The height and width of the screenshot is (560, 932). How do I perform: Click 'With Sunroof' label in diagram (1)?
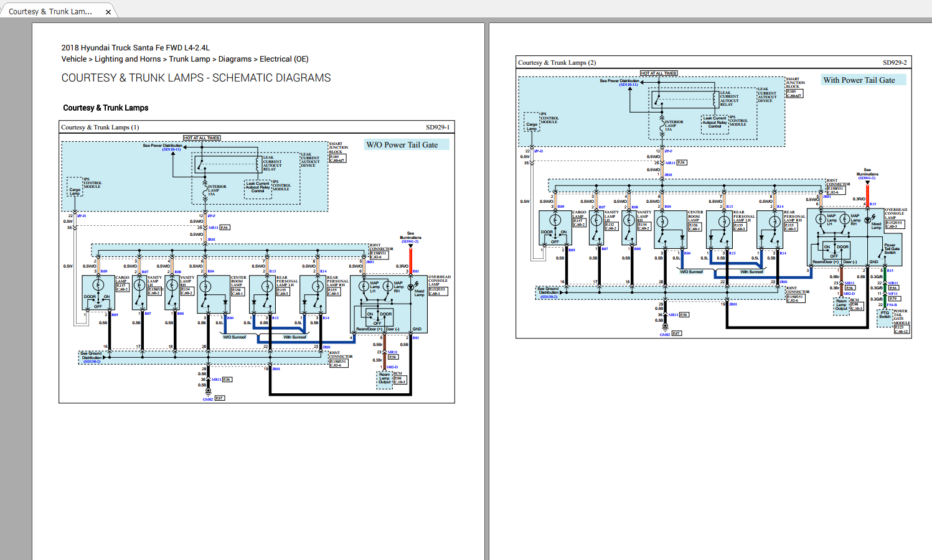click(x=295, y=337)
